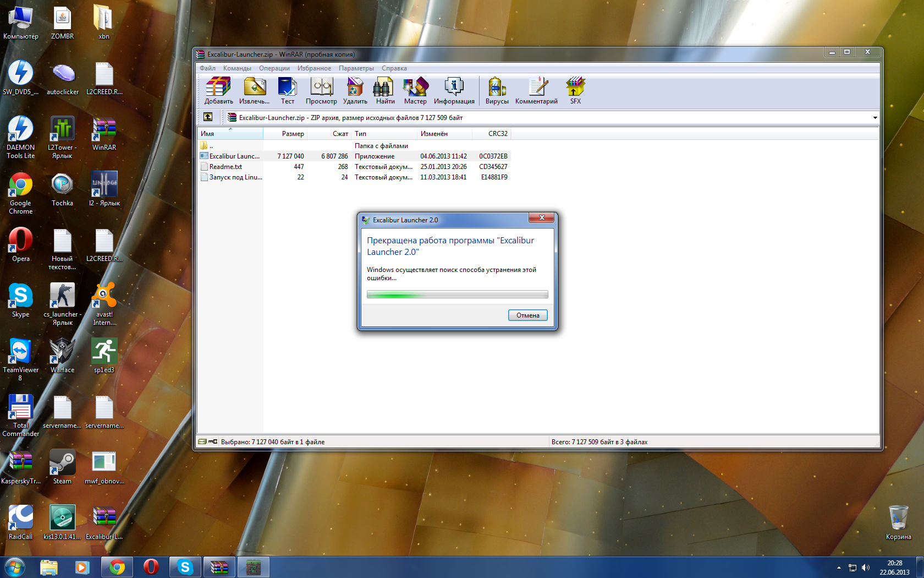924x578 pixels.
Task: Select the autoclicker desktop icon
Action: (62, 78)
